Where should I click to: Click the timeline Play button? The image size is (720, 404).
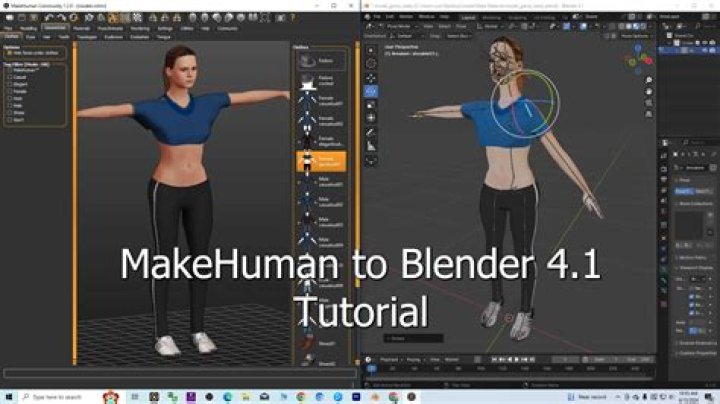(x=517, y=359)
